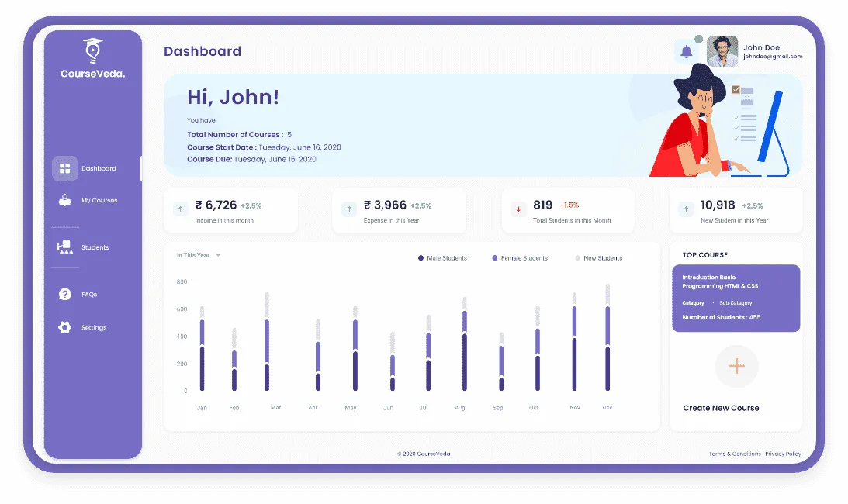Click the up arrow on Income card
Screen dimensions: 848x504
[181, 209]
